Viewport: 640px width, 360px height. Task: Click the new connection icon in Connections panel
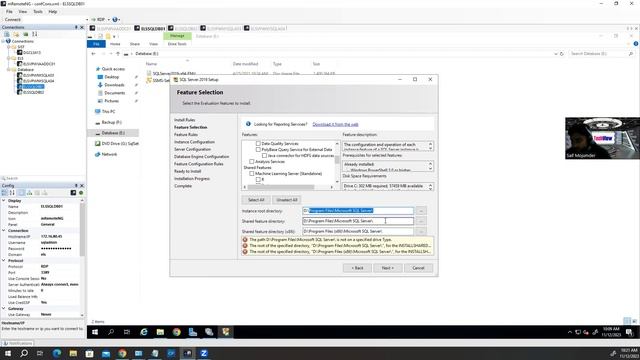pos(7,34)
